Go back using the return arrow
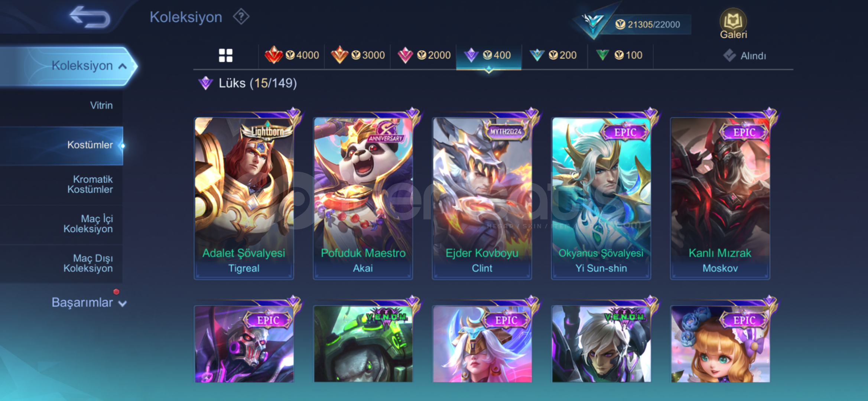The height and width of the screenshot is (401, 868). click(x=90, y=16)
